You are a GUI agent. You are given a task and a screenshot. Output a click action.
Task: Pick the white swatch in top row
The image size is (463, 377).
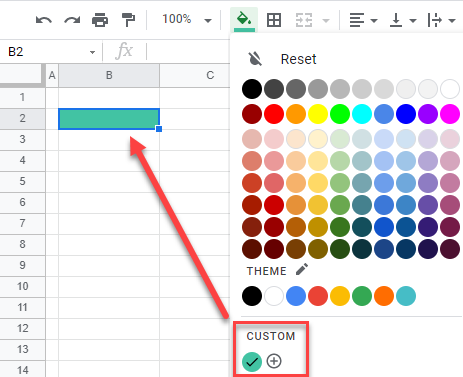[450, 89]
